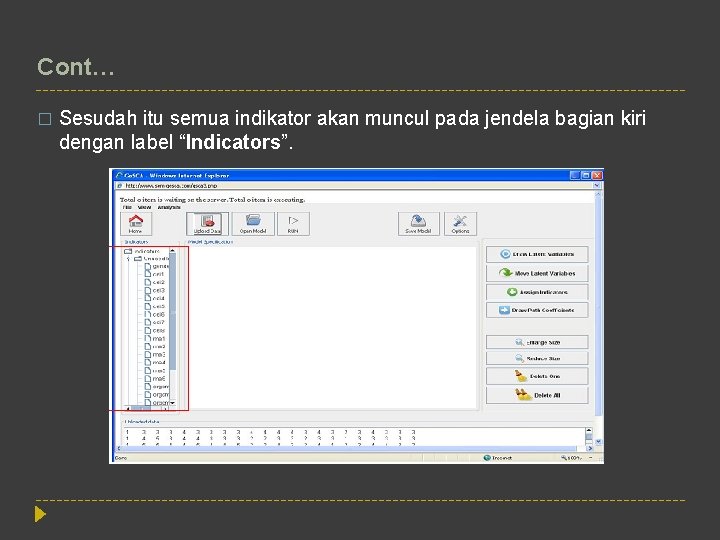Open Options with the tools icon
720x540 pixels.
pos(460,224)
